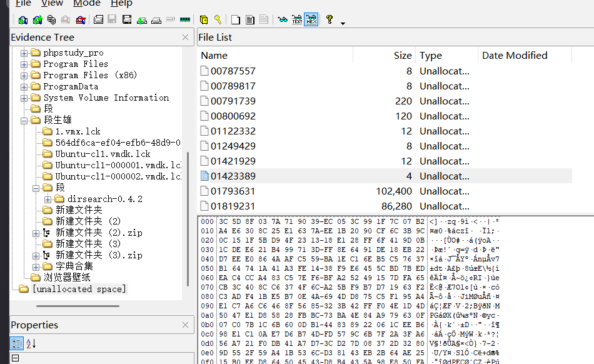Click the Export Logical Image (AD1) icon
This screenshot has width=594, height=364.
(127, 19)
